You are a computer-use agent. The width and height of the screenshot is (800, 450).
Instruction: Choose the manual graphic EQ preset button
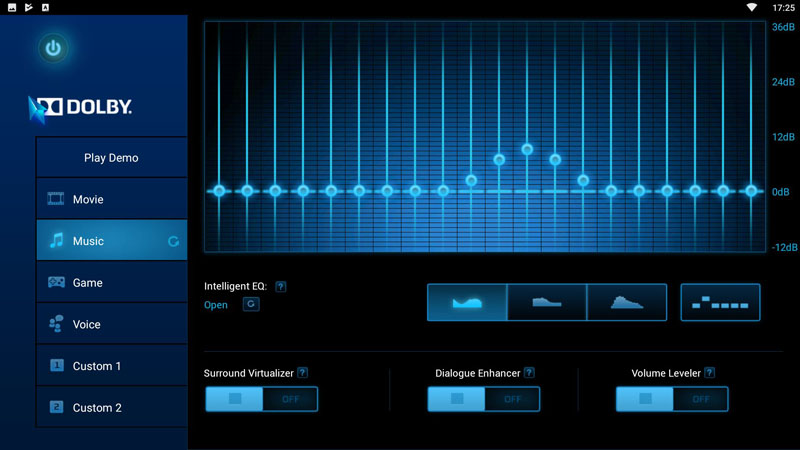click(720, 302)
